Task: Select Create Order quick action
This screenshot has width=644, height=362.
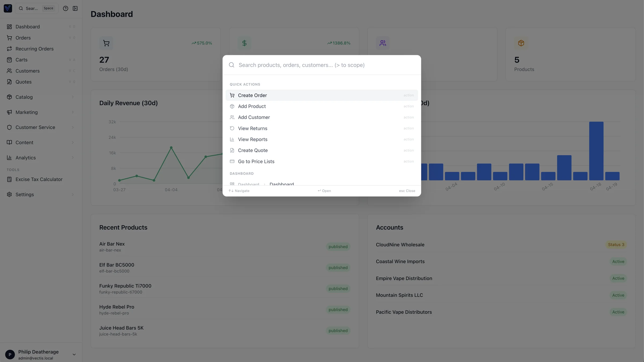Action: [252, 95]
